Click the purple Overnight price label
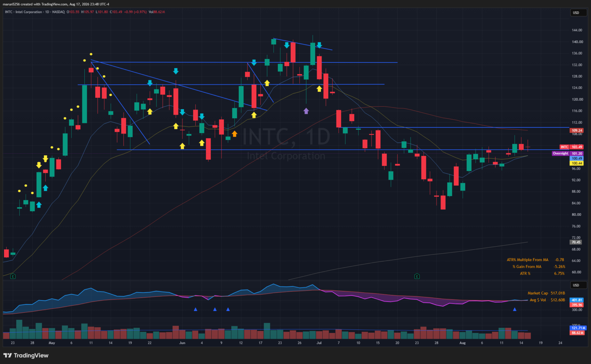The image size is (591, 364). 568,154
